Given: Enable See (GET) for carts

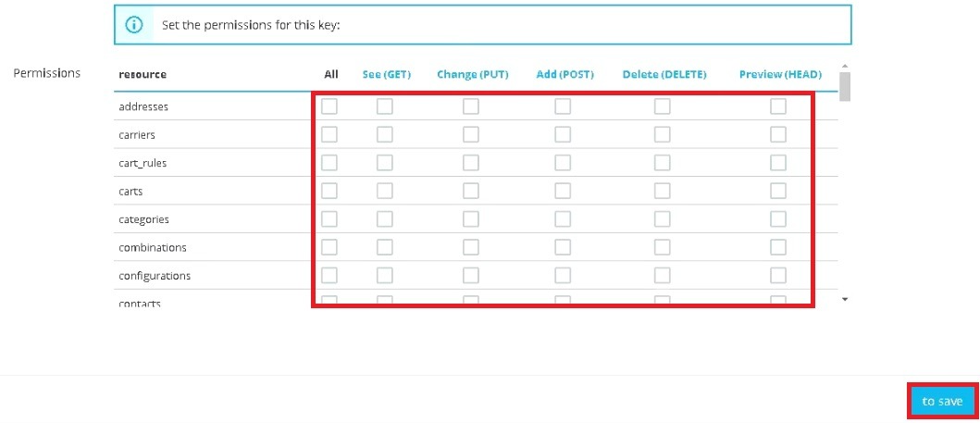Looking at the screenshot, I should 385,191.
